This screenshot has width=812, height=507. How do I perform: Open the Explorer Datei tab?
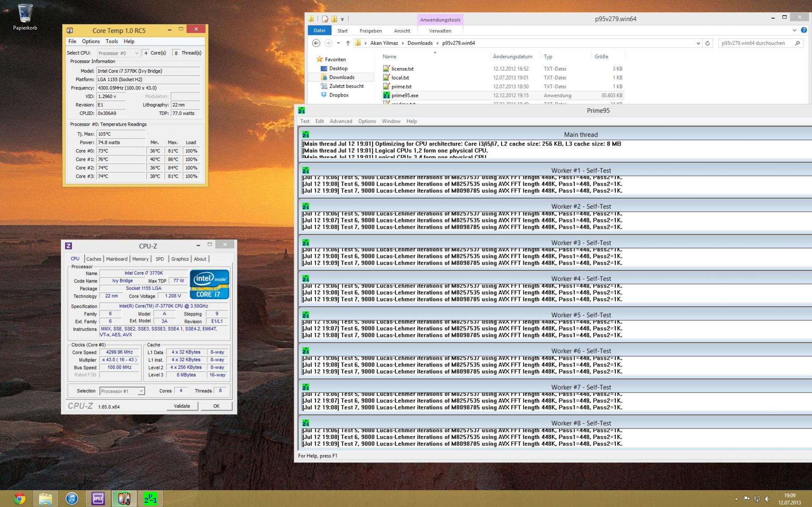tap(319, 30)
